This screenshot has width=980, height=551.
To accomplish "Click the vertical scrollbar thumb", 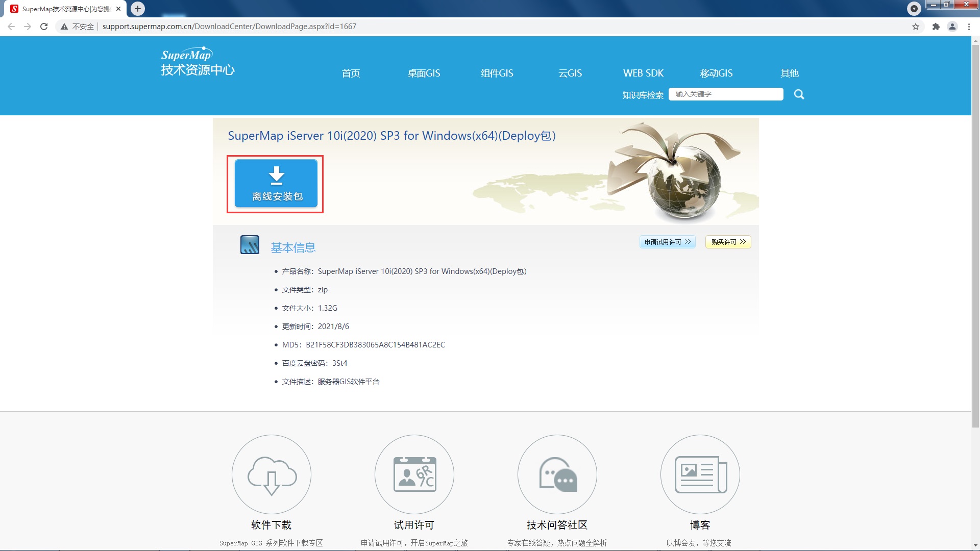I will [975, 236].
